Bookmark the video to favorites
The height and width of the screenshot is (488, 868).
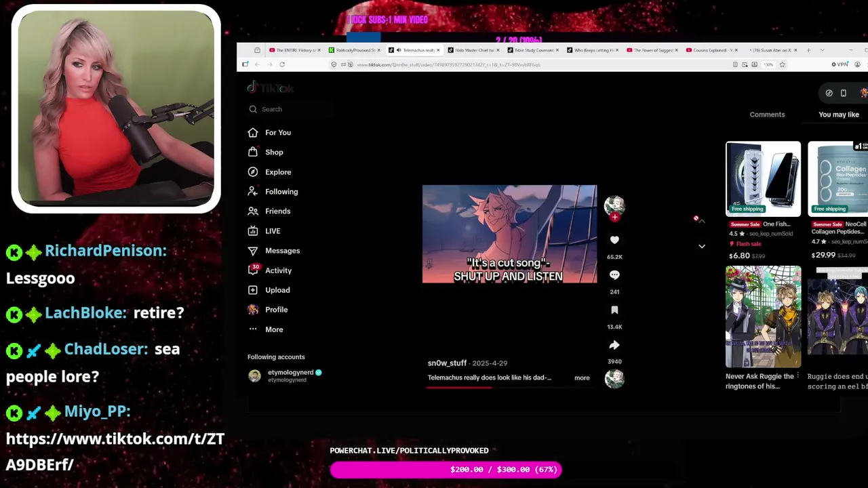pyautogui.click(x=614, y=310)
